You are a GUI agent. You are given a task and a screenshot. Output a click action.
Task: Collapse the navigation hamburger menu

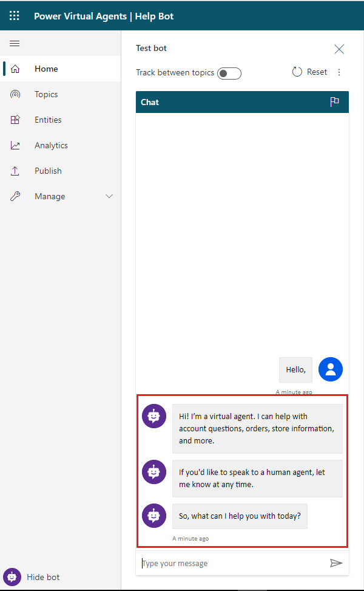point(15,43)
